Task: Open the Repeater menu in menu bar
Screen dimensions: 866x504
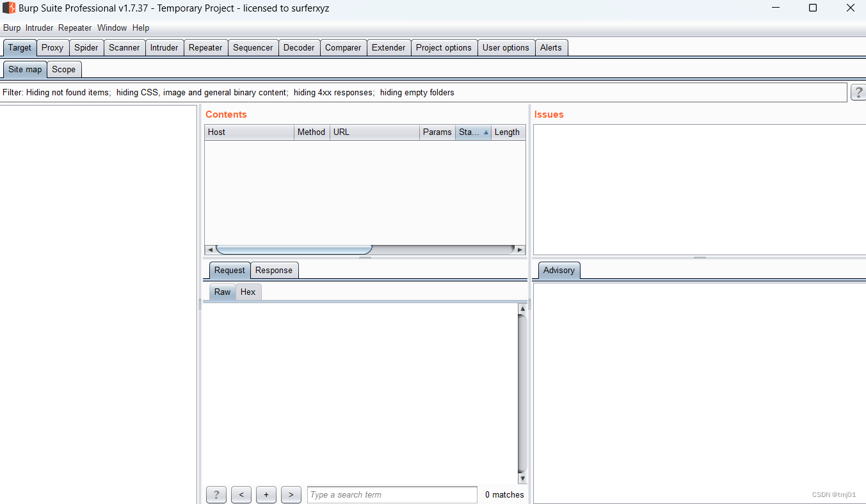Action: [75, 28]
